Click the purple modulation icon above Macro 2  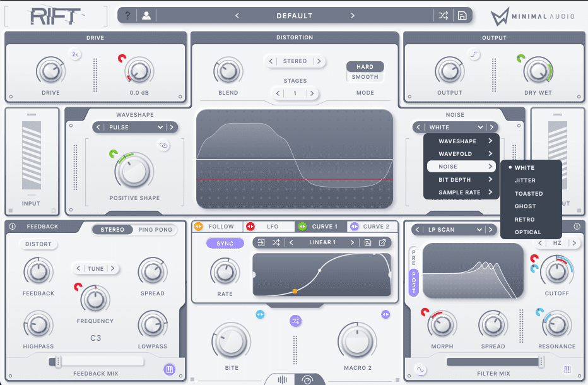(x=385, y=314)
